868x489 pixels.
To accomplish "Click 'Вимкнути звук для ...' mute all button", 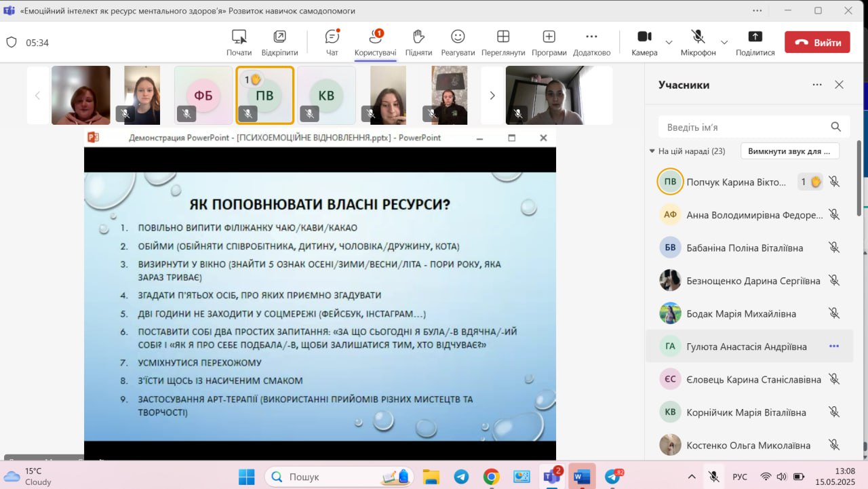I will (x=789, y=151).
